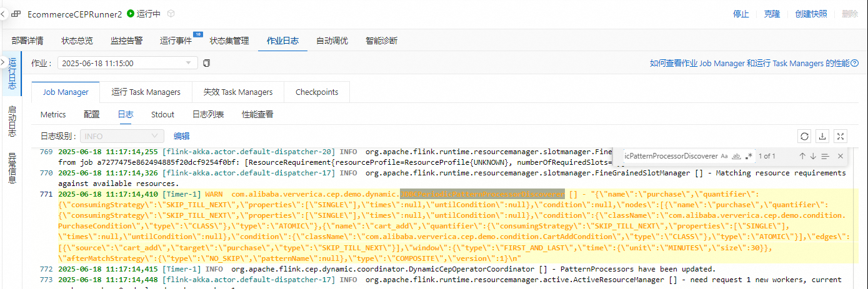
Task: Open the 日志列表 sub-tab
Action: coord(208,114)
